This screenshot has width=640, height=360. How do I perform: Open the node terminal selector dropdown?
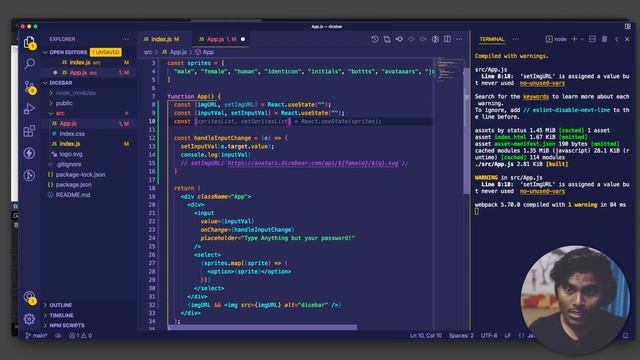[x=556, y=39]
